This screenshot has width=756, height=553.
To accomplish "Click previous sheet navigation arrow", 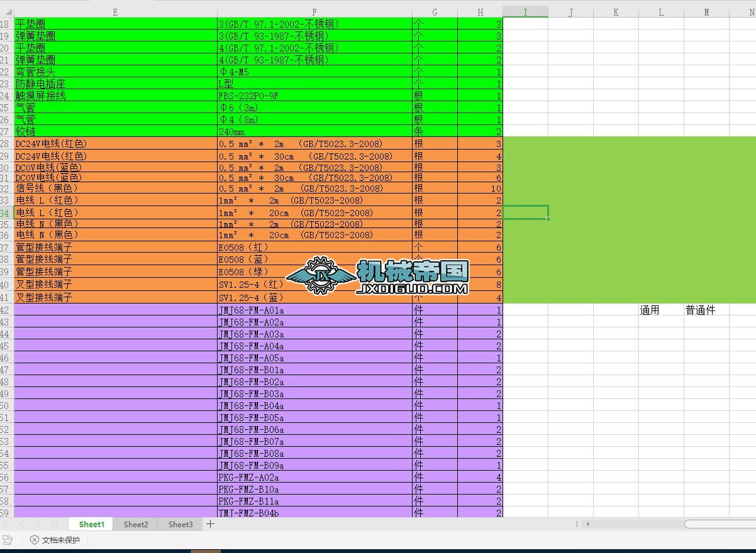I will click(x=22, y=524).
